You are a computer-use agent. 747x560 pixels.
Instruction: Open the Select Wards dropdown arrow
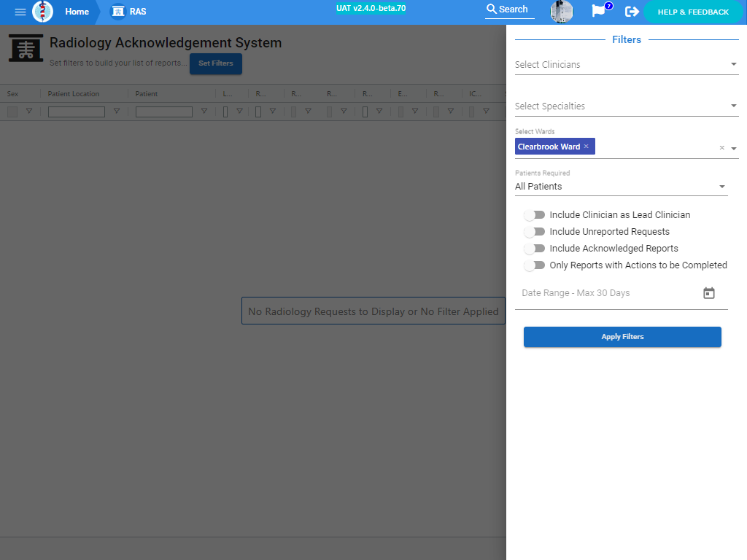tap(734, 148)
